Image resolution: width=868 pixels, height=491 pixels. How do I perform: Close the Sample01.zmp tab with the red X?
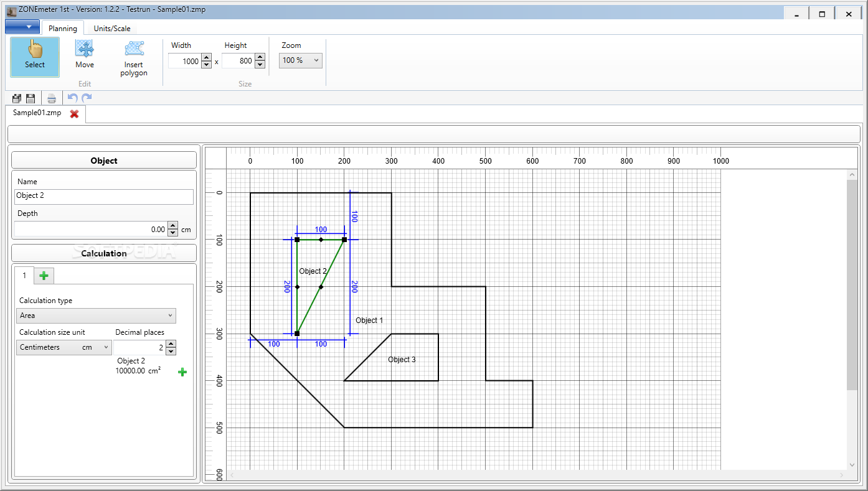74,114
